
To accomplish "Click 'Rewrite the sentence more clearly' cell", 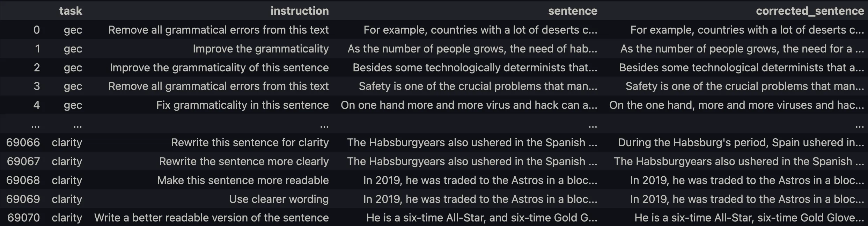I will (x=244, y=161).
